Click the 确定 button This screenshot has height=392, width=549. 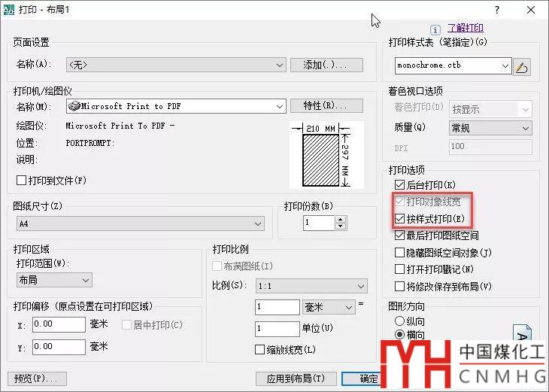coord(362,378)
